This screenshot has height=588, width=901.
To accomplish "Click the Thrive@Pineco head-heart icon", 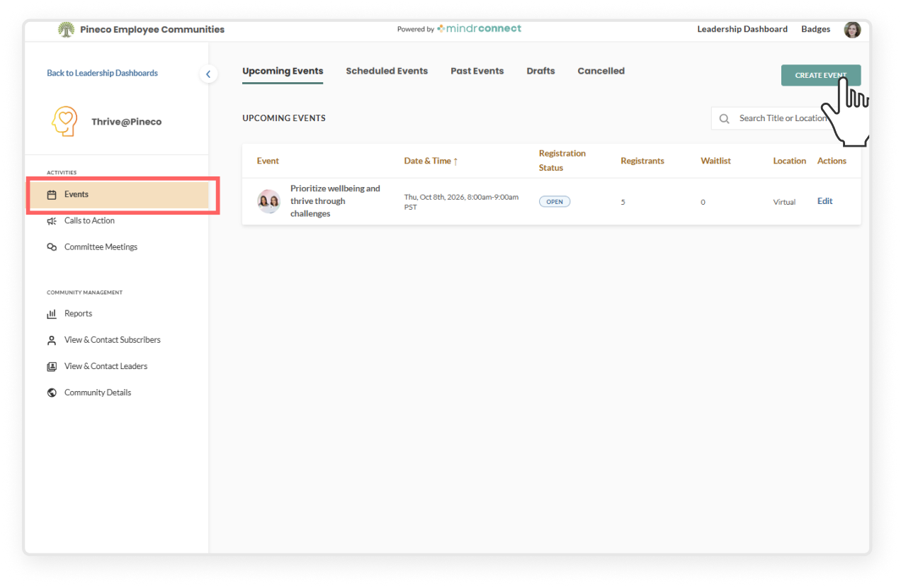I will click(64, 122).
